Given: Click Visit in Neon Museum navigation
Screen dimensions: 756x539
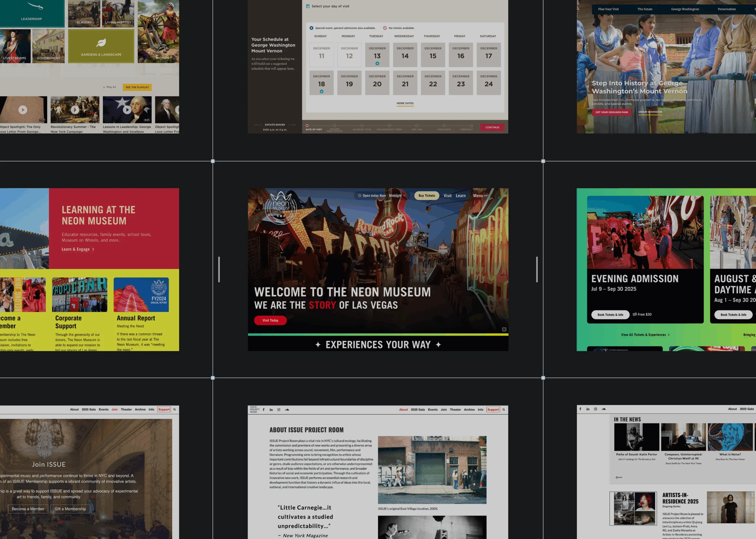Looking at the screenshot, I should pyautogui.click(x=447, y=196).
